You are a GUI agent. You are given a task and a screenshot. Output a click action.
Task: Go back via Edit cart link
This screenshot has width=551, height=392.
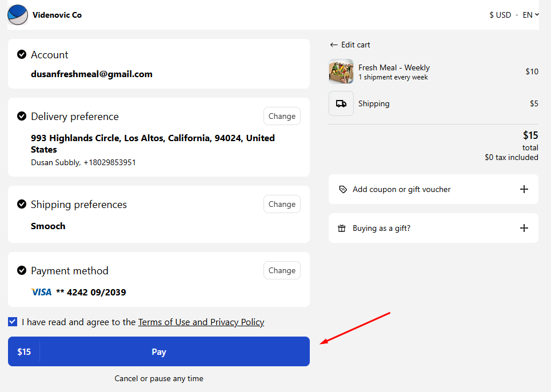pos(350,45)
